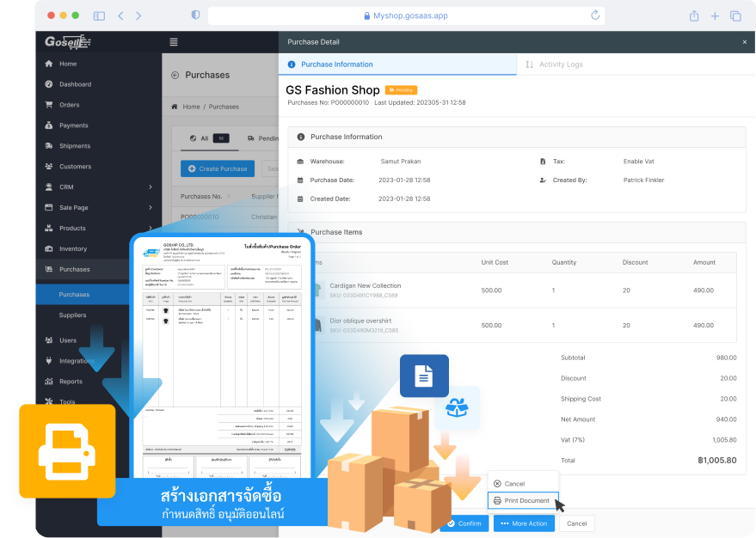Click the Confirm button

coord(464,523)
